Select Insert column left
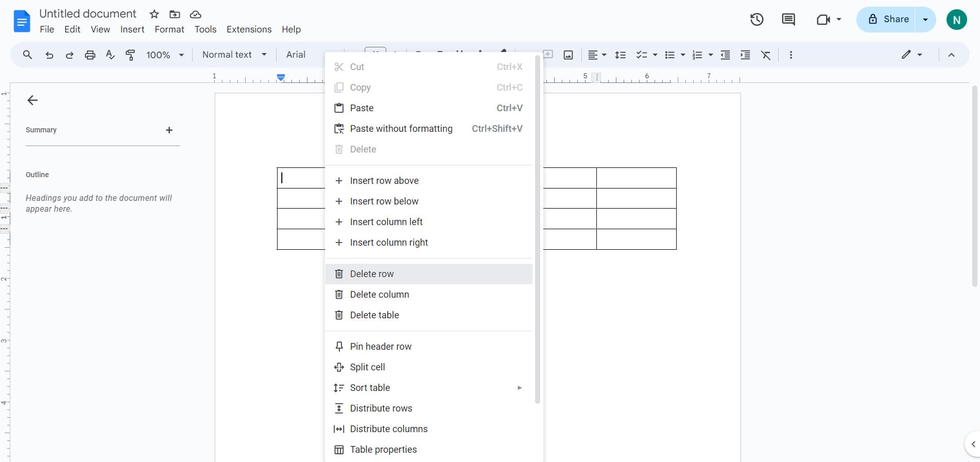The image size is (980, 462). tap(429, 222)
